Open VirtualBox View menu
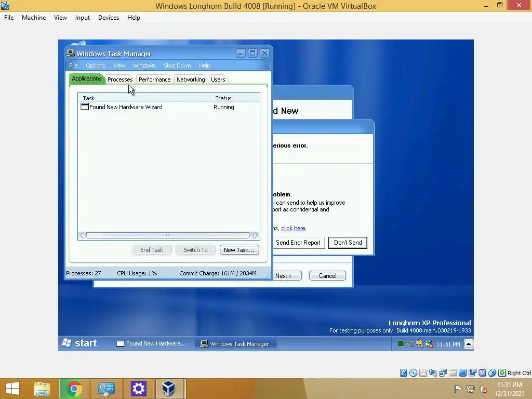Image resolution: width=532 pixels, height=399 pixels. [60, 18]
